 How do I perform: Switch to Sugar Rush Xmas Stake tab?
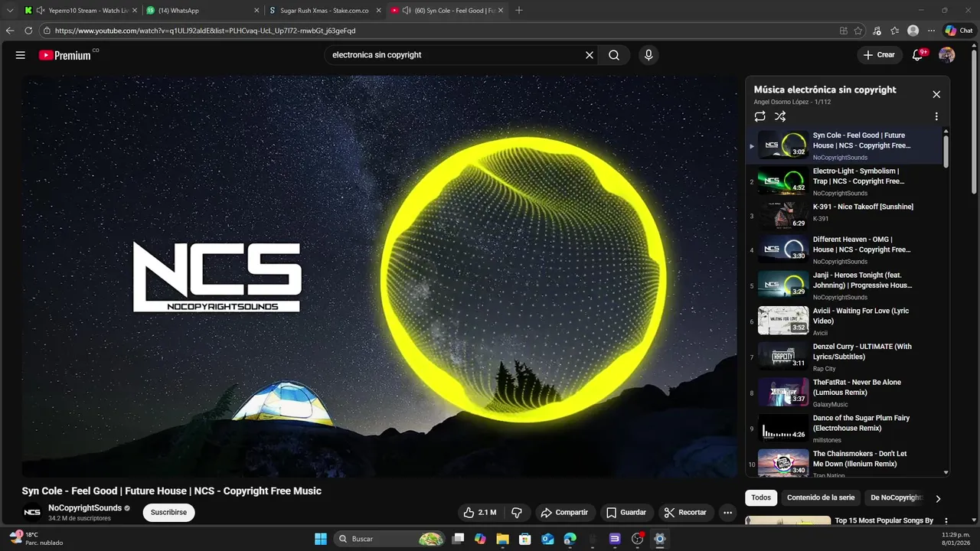324,11
